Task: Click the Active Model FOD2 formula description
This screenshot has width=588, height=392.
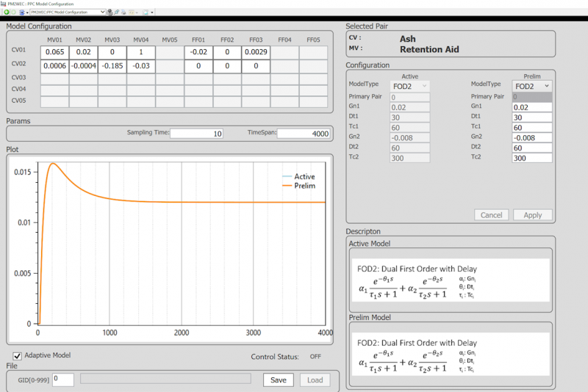Action: [x=451, y=280]
